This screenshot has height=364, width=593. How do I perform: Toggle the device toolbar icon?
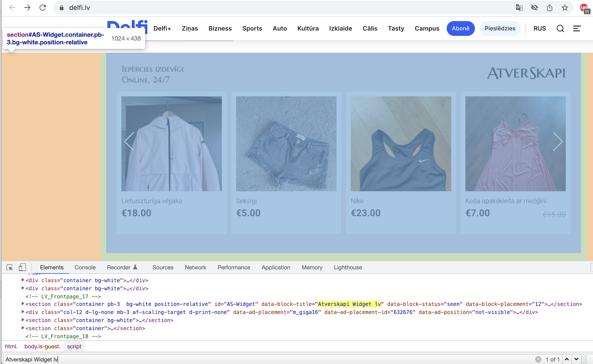[x=22, y=267]
